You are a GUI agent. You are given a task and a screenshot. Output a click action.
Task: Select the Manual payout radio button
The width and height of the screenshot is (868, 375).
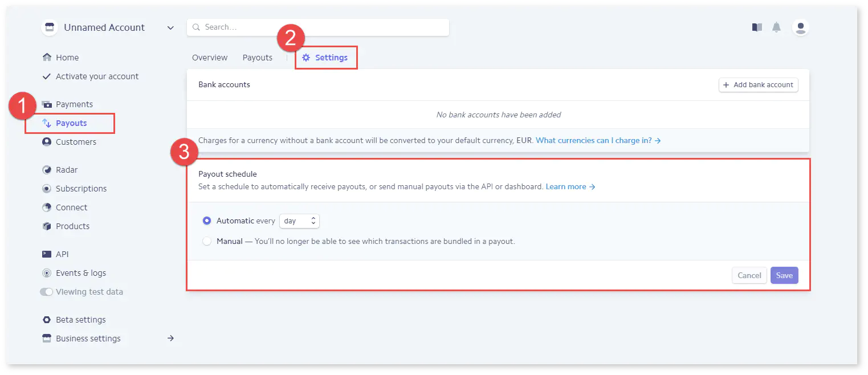pyautogui.click(x=207, y=241)
